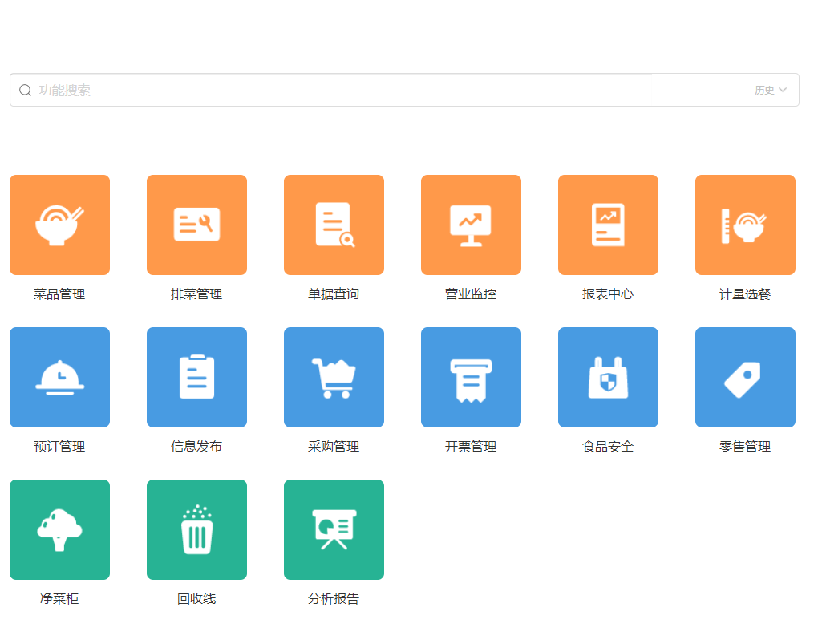Image resolution: width=814 pixels, height=644 pixels.
Task: Click the 回收线 recycling bin icon
Action: coord(196,529)
